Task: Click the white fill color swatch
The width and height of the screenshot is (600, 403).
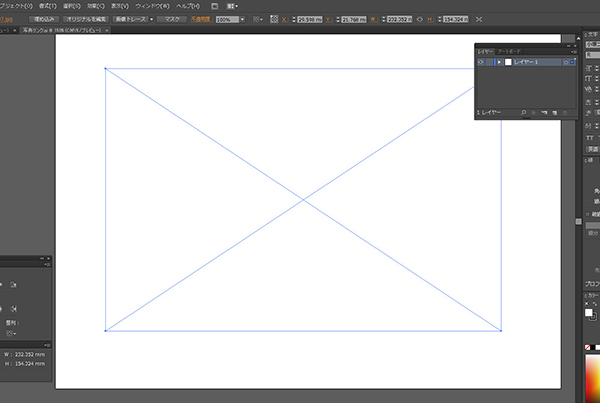Action: point(589,313)
